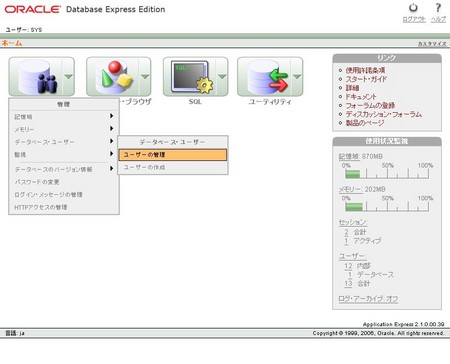
Task: Select ユーザーの作成 in the submenu
Action: pyautogui.click(x=173, y=167)
